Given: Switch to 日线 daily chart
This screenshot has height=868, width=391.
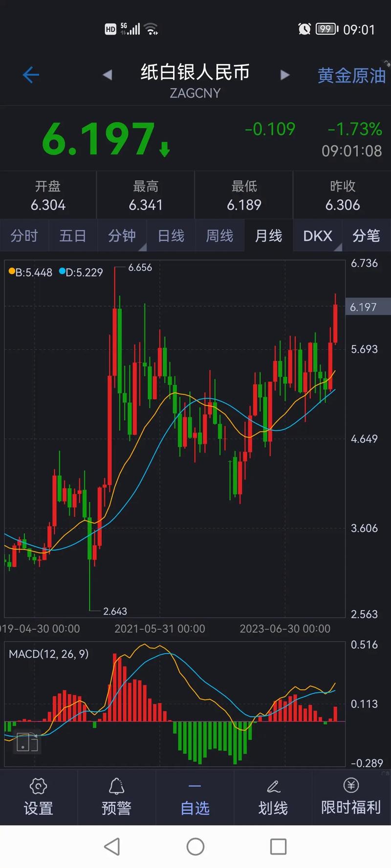Looking at the screenshot, I should pos(171,236).
